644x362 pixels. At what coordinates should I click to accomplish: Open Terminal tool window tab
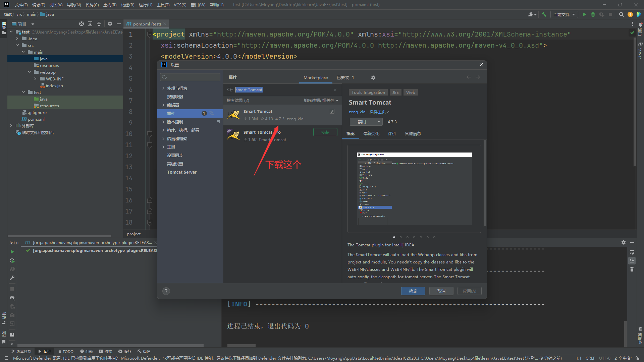click(x=106, y=351)
